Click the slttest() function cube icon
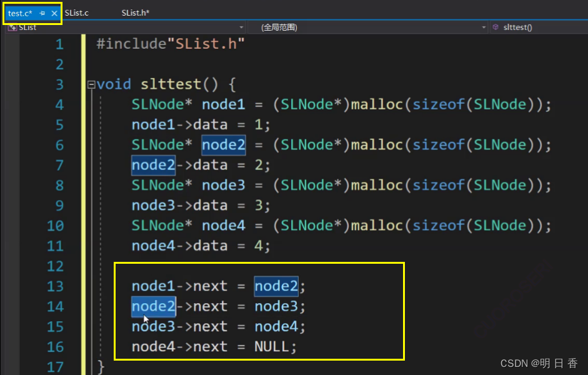Image resolution: width=588 pixels, height=375 pixels. (x=496, y=27)
